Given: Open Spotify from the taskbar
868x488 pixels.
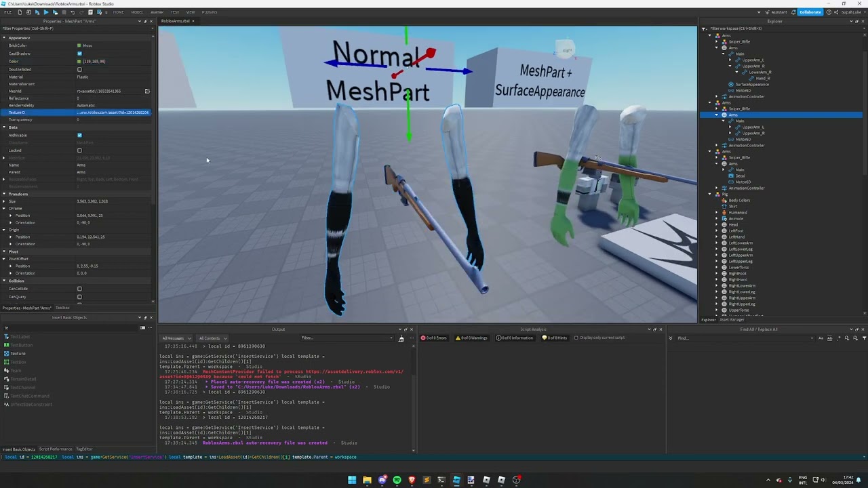Looking at the screenshot, I should point(397,480).
